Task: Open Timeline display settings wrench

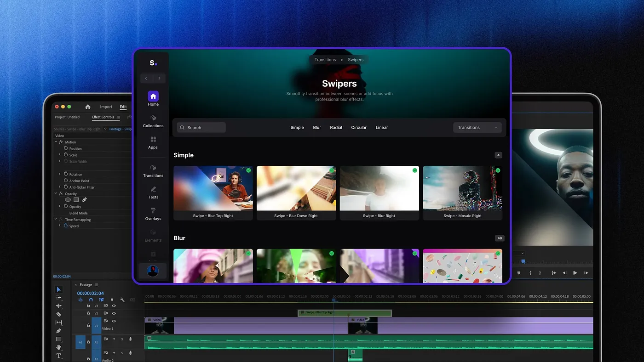Action: click(x=122, y=300)
